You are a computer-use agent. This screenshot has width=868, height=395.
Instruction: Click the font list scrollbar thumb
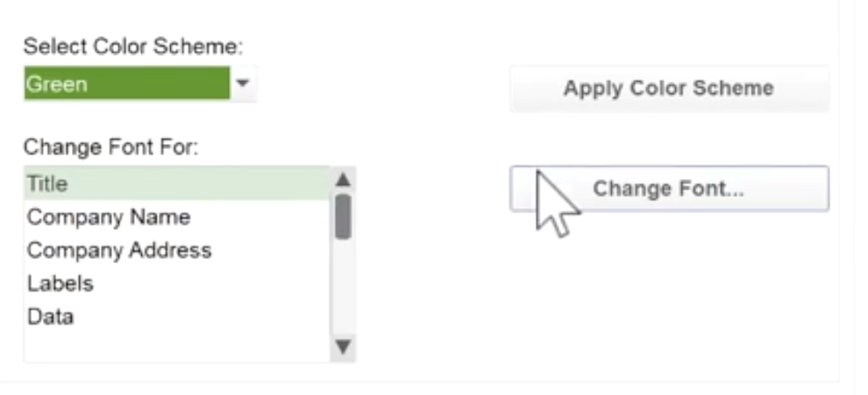[343, 217]
